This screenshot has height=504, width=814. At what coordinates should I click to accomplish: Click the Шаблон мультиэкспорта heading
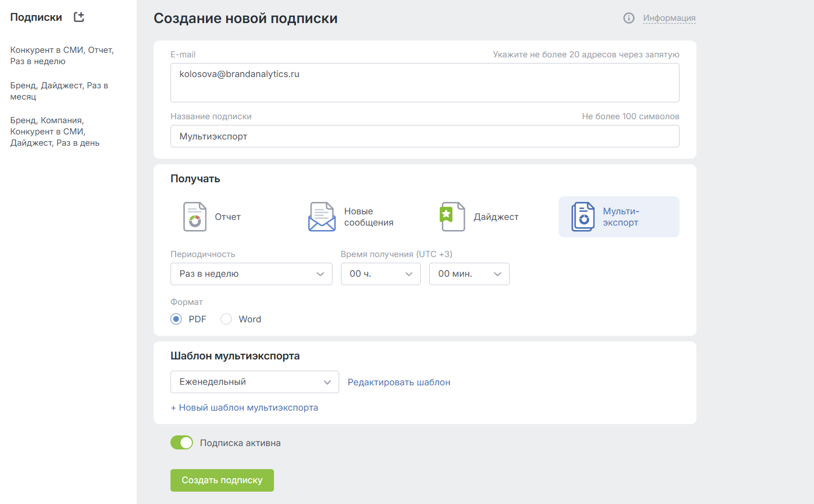point(235,355)
